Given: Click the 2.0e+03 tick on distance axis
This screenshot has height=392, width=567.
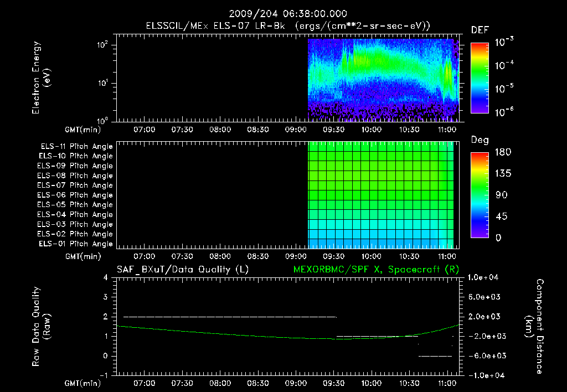Looking at the screenshot, I should point(484,316).
